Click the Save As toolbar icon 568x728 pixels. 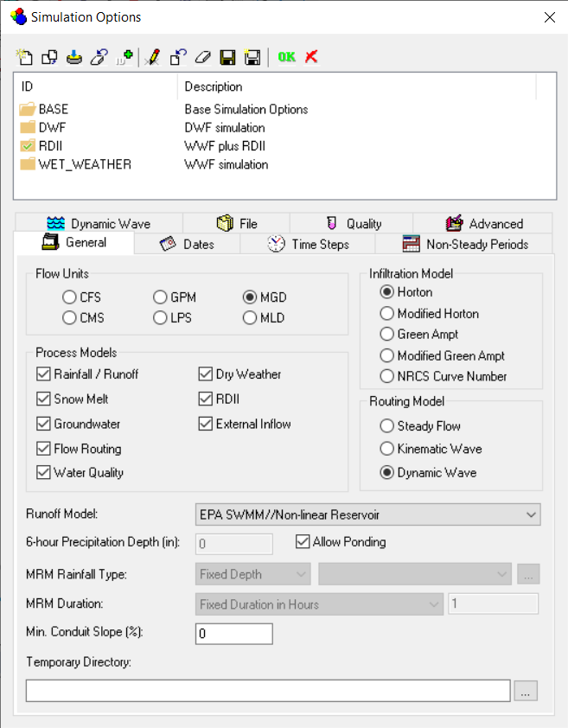tap(252, 57)
